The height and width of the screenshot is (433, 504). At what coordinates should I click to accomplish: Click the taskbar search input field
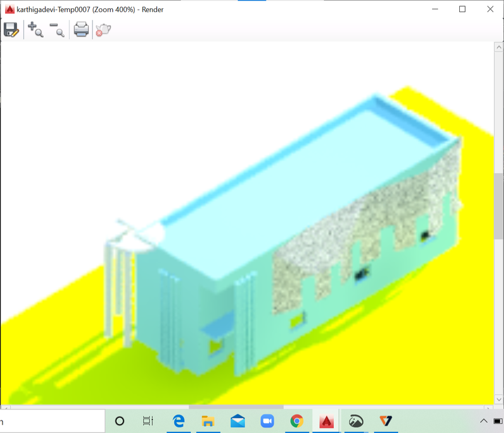[x=50, y=421]
